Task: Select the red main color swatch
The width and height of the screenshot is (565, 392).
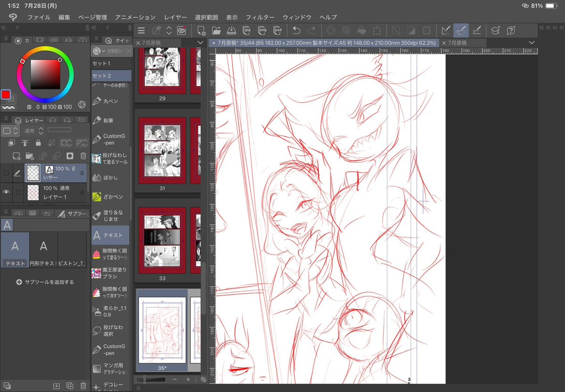Action: tap(6, 95)
